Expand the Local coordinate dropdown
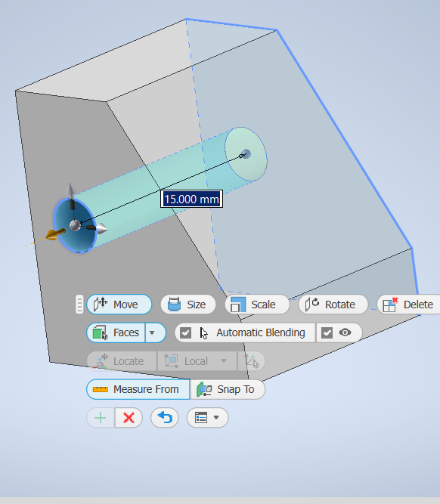 pos(224,361)
